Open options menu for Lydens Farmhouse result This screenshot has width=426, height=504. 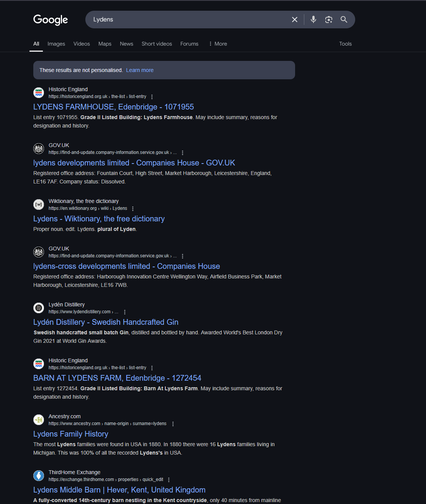[152, 97]
